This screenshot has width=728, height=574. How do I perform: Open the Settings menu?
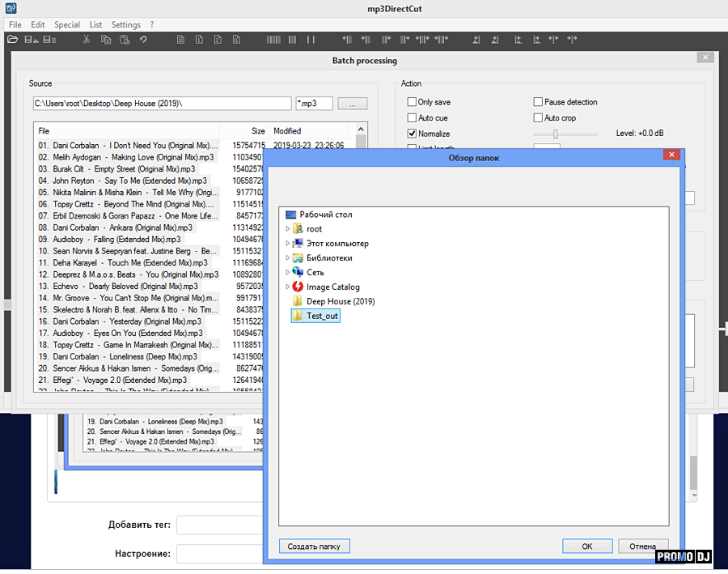click(x=125, y=24)
